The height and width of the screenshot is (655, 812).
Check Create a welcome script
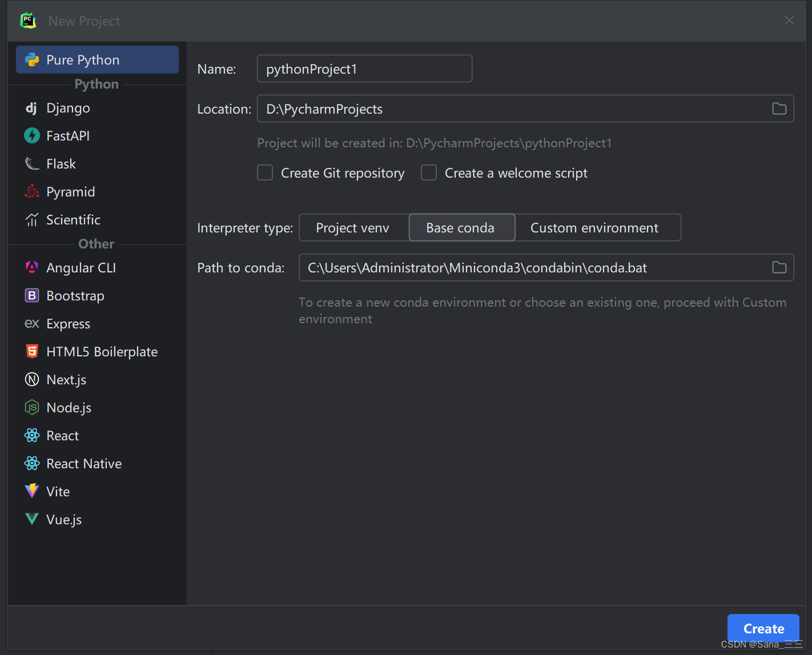click(428, 172)
